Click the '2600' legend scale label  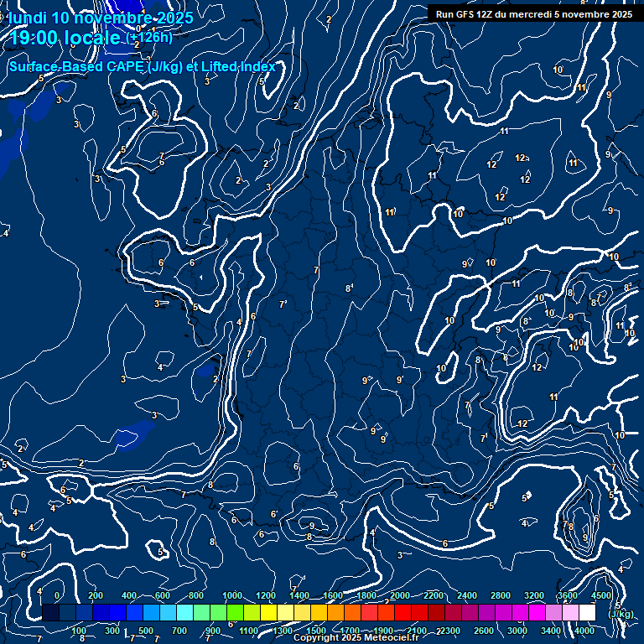[484, 631]
